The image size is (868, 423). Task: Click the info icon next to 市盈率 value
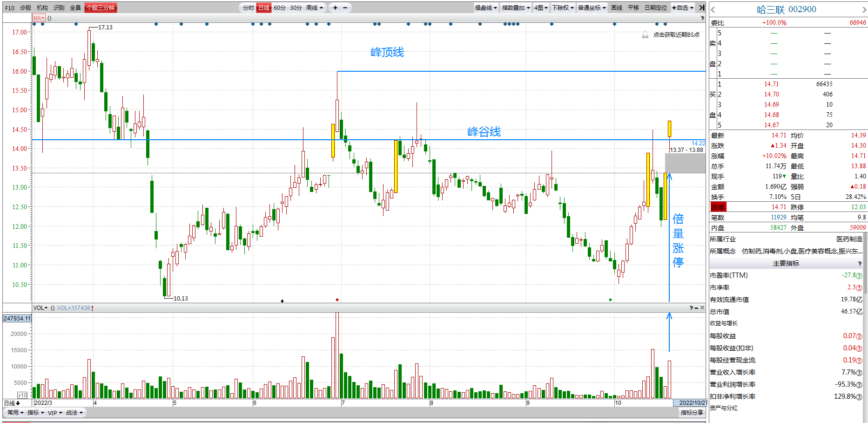(859, 276)
